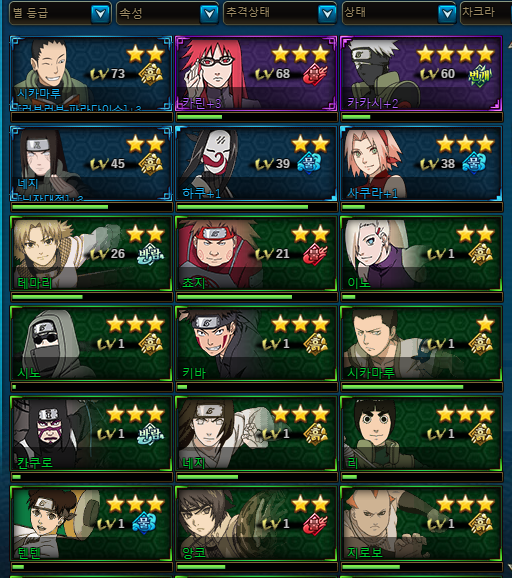Select the 리 (Rock Lee) ninja card
The width and height of the screenshot is (512, 578).
coord(421,434)
